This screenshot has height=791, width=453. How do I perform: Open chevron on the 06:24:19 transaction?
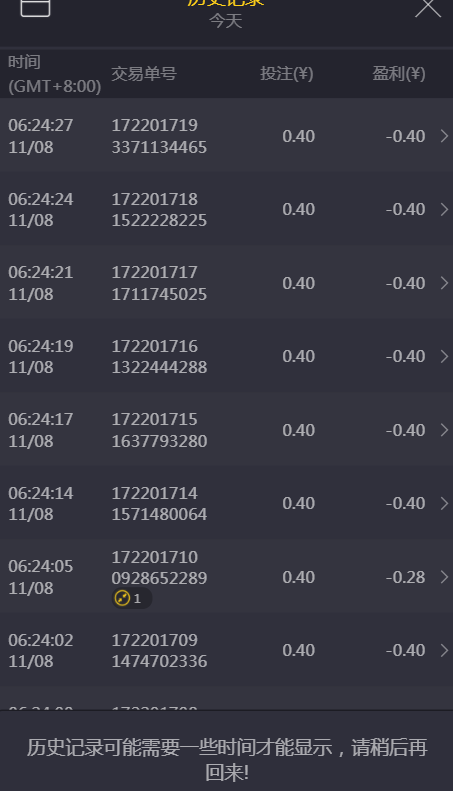coord(444,356)
